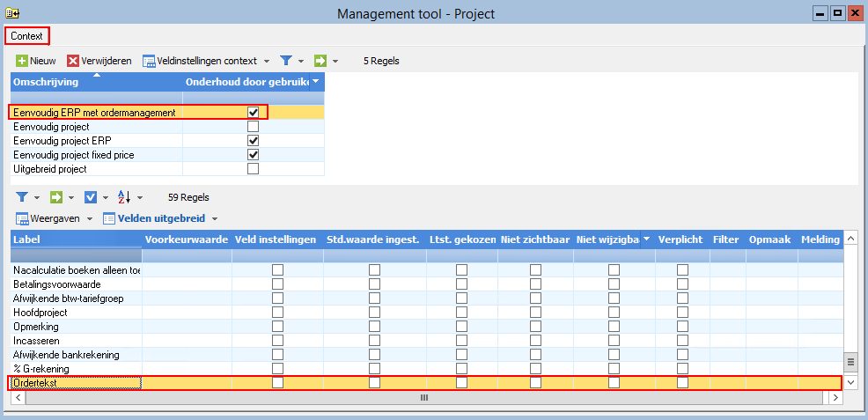Tick Niet wijzigbaar checkbox for Incasseren
This screenshot has height=420, width=868.
click(x=614, y=341)
